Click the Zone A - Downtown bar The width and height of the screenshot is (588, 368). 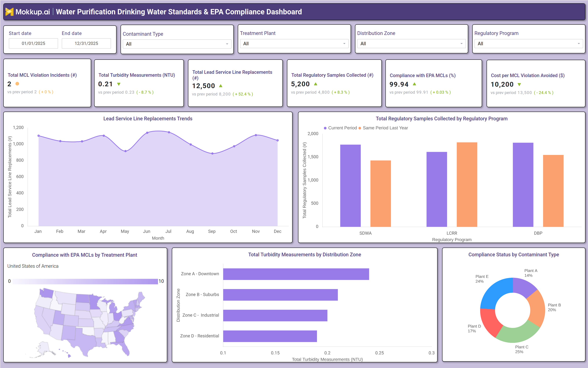click(x=296, y=274)
